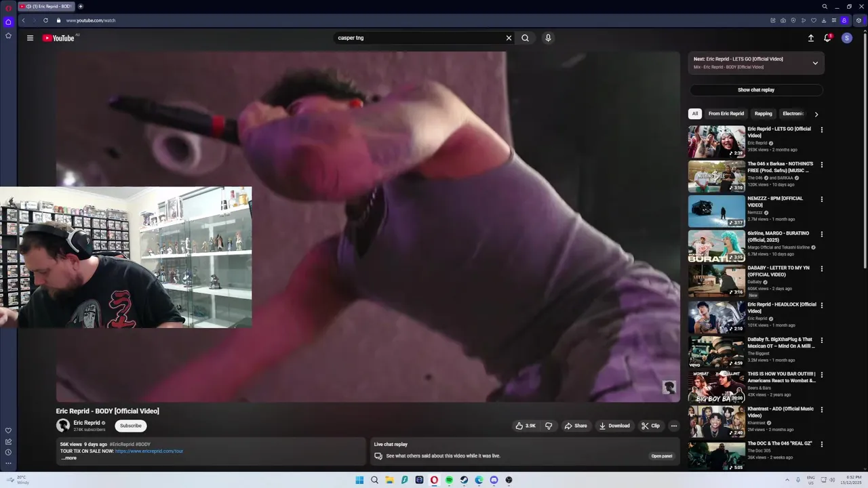Screen dimensions: 868x488
Task: Open Opera sidebar bookmarks star
Action: pos(8,35)
